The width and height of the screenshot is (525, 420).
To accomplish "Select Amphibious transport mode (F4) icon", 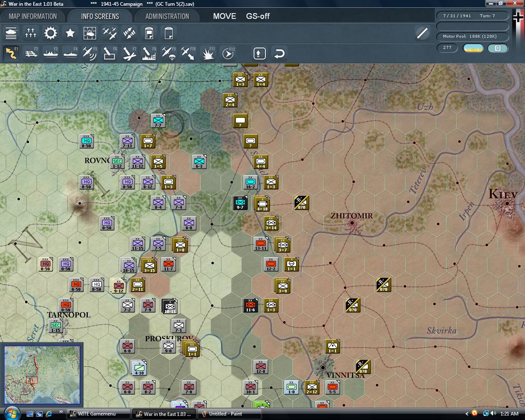I will pyautogui.click(x=70, y=53).
